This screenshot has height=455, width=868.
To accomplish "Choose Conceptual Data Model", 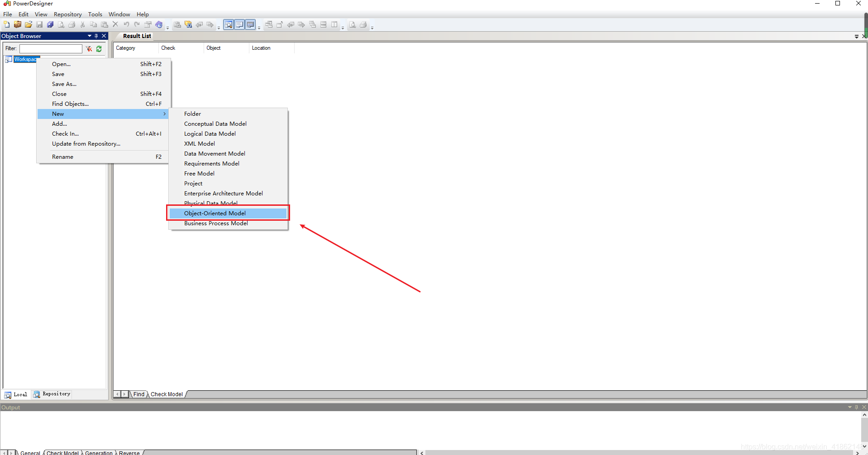I will (229, 123).
